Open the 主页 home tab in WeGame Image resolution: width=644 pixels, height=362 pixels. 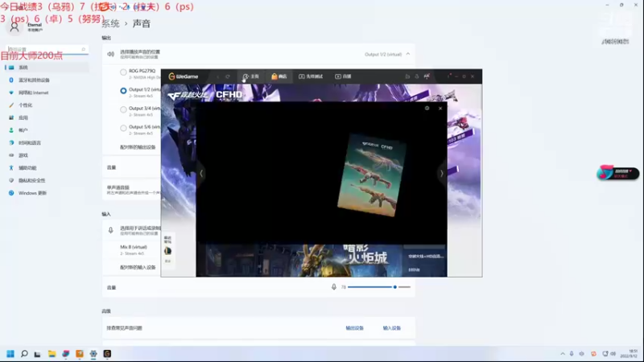(250, 76)
